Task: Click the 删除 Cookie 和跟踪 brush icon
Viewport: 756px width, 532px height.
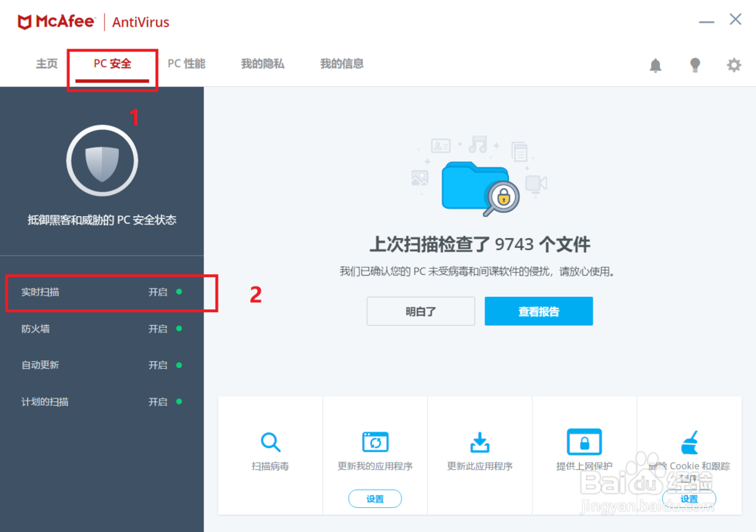Action: pos(689,442)
